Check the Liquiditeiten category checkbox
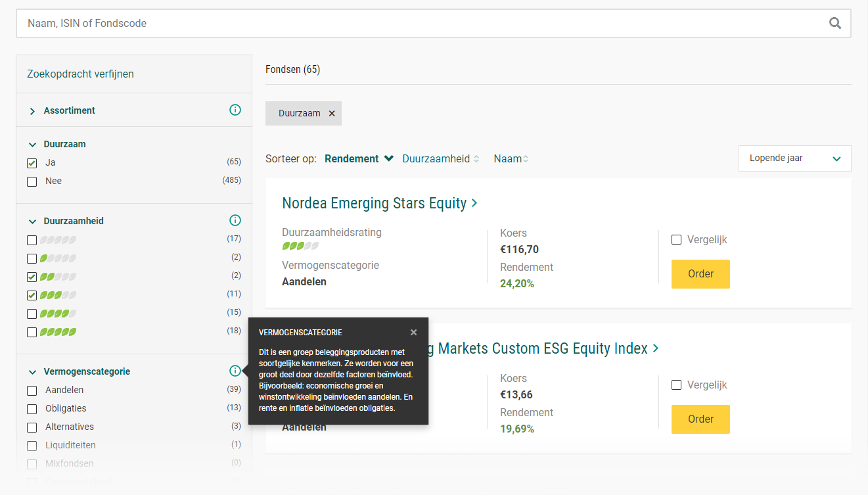 (32, 446)
